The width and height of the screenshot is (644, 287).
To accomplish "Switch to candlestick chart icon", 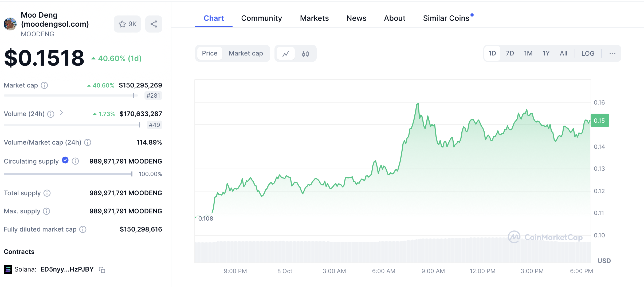I will click(x=305, y=54).
